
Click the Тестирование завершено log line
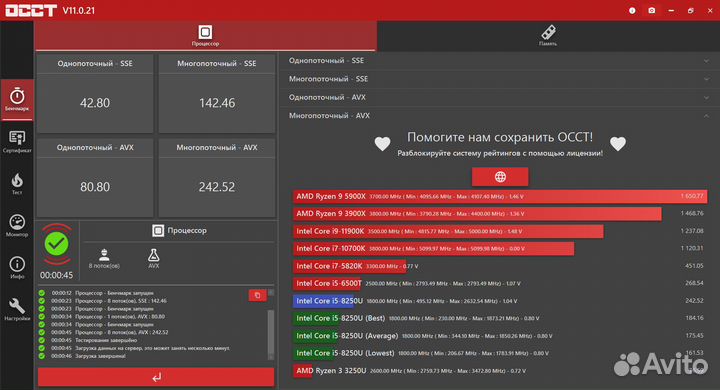pos(94,340)
